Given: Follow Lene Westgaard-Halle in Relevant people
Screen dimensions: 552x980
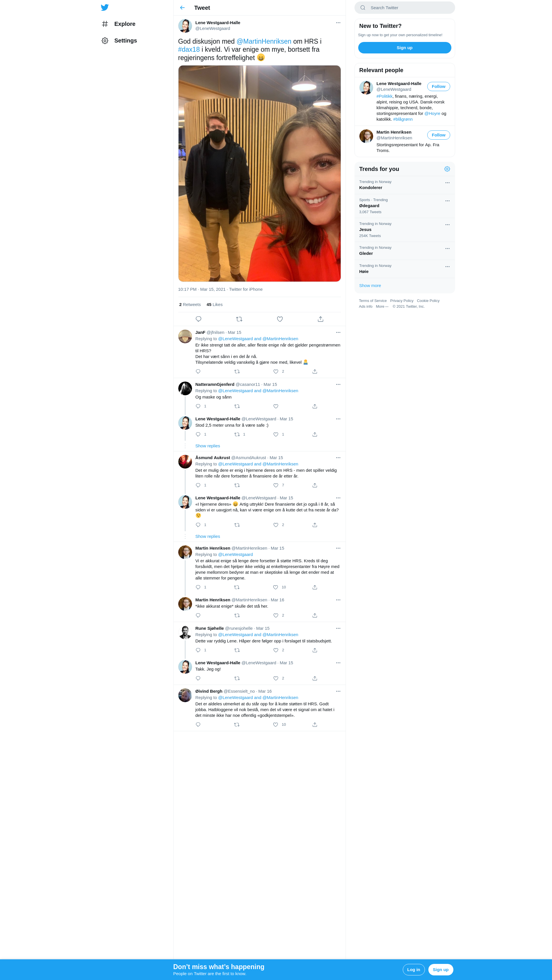Looking at the screenshot, I should 438,86.
